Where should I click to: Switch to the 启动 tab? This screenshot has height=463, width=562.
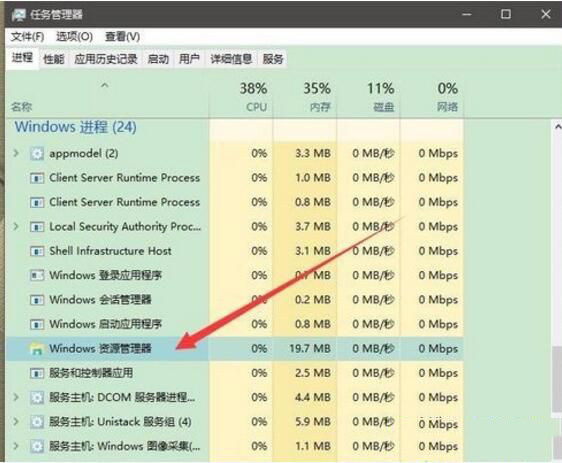pyautogui.click(x=158, y=59)
